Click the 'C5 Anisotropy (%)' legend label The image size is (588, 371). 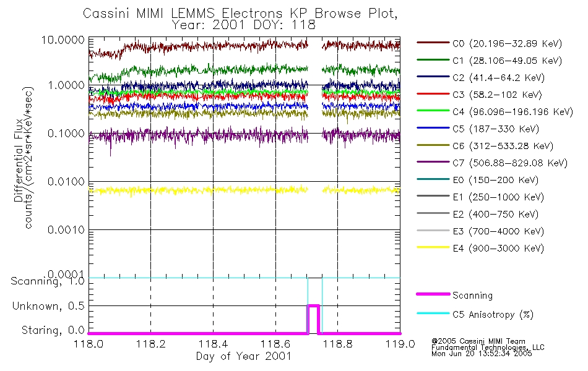pyautogui.click(x=493, y=315)
